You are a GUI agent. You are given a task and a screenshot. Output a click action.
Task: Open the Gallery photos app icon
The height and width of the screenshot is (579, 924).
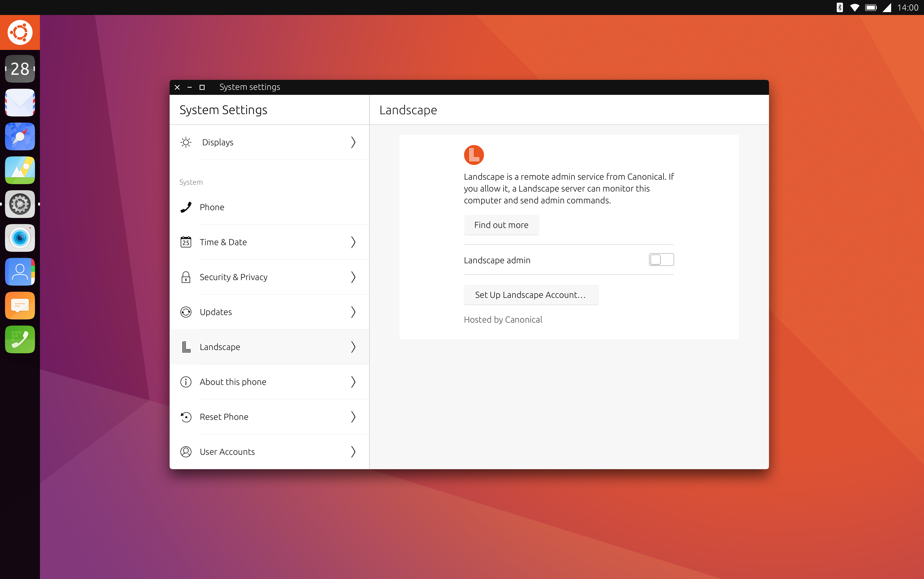click(x=20, y=170)
